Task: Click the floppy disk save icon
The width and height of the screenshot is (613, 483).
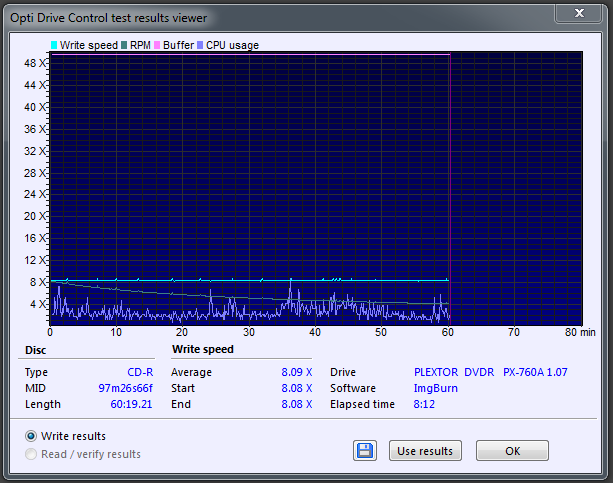Action: (365, 451)
